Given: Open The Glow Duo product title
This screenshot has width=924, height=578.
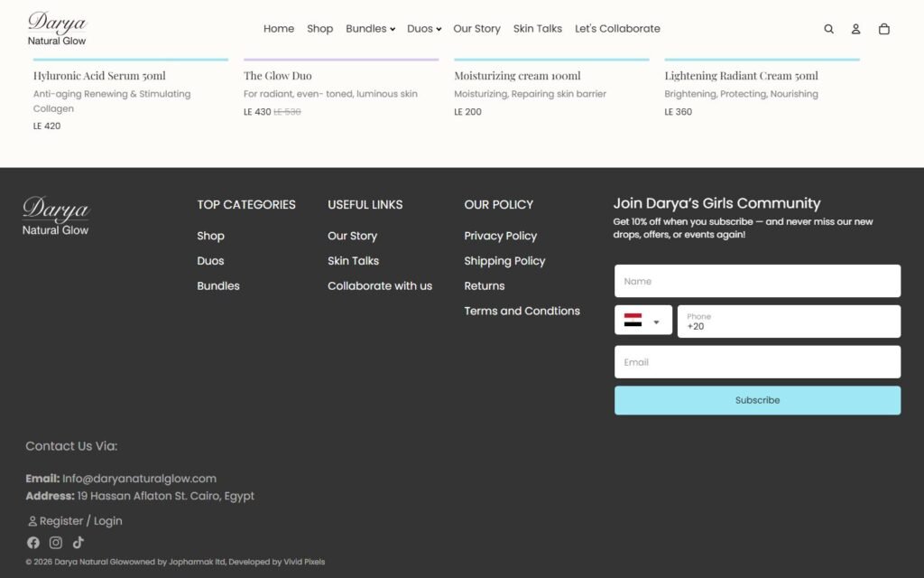Looking at the screenshot, I should point(278,76).
